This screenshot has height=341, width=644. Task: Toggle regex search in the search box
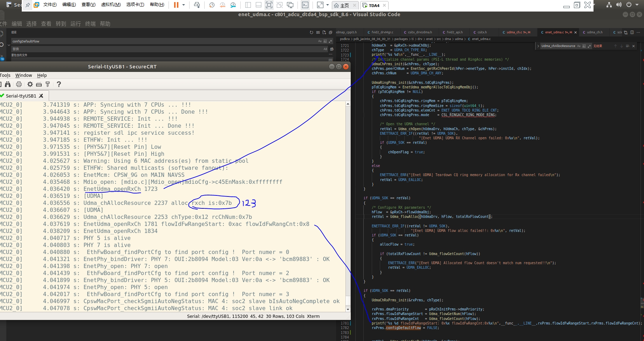330,41
